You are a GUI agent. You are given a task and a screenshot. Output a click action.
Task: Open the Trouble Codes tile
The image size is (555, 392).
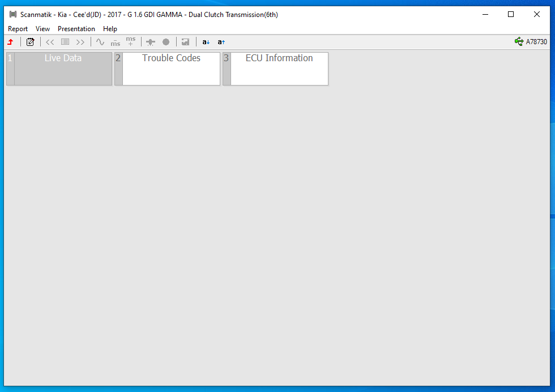coord(171,69)
